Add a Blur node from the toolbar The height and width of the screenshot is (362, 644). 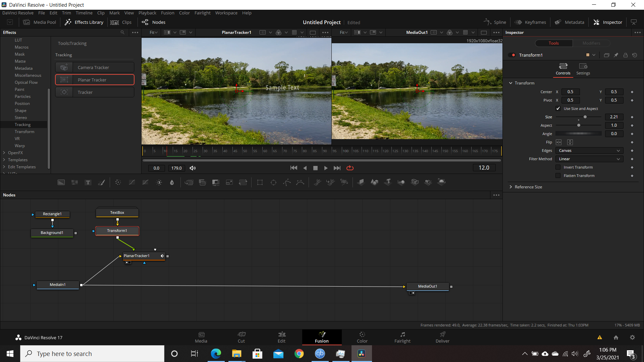[172, 182]
